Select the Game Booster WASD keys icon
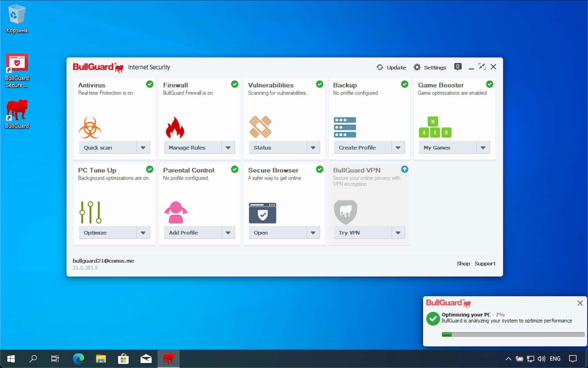 coord(435,127)
